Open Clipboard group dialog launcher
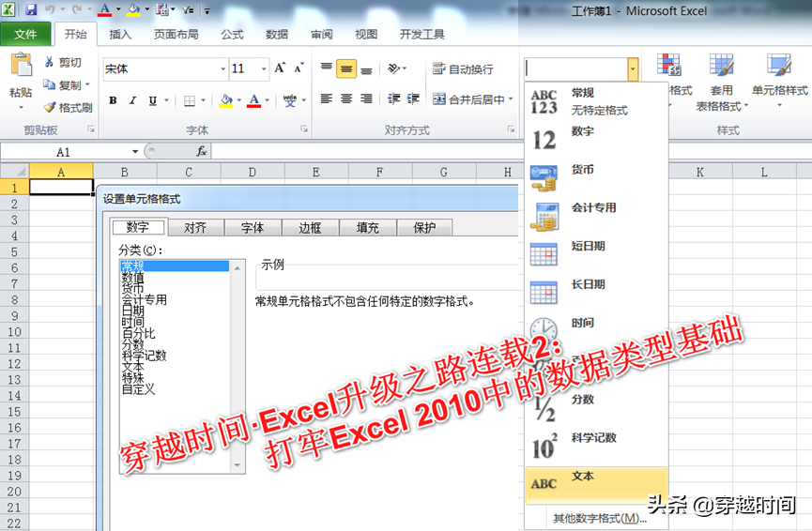The image size is (812, 531). (x=91, y=129)
